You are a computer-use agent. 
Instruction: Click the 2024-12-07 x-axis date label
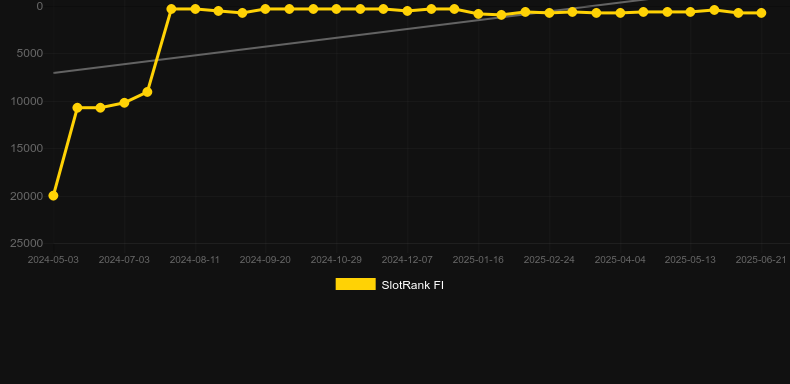(x=407, y=260)
